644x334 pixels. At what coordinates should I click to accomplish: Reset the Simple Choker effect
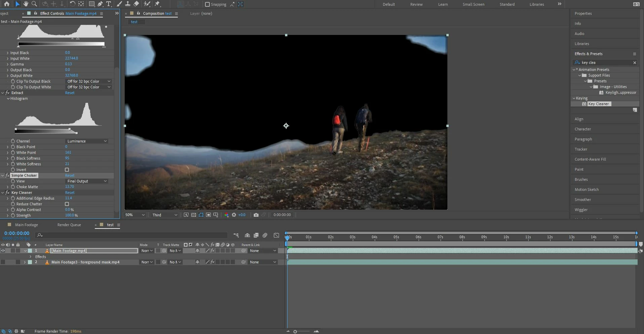[x=70, y=175]
